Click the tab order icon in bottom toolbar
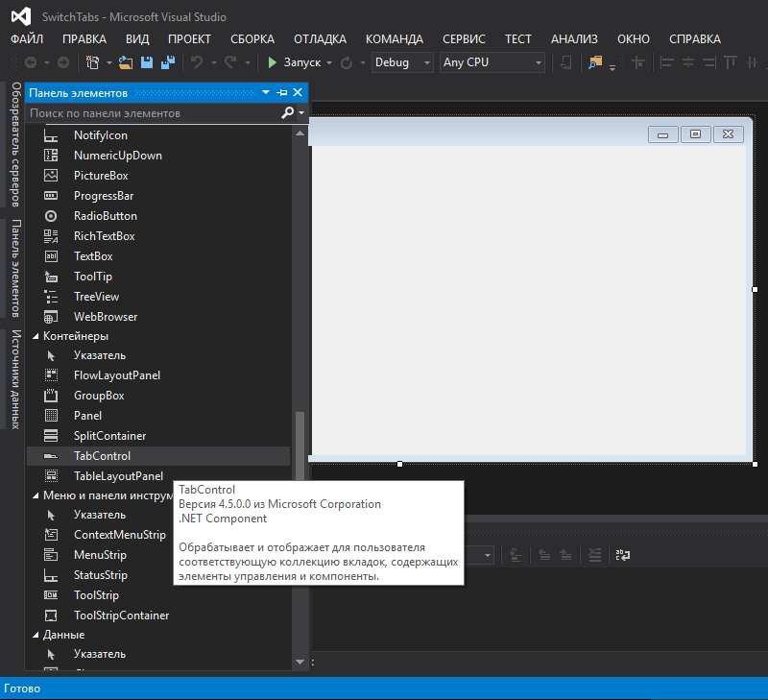Screen dimensions: 768x700 tap(622, 555)
